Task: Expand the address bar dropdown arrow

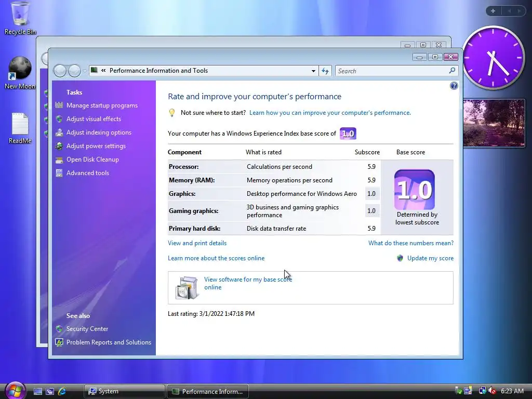Action: (x=313, y=71)
